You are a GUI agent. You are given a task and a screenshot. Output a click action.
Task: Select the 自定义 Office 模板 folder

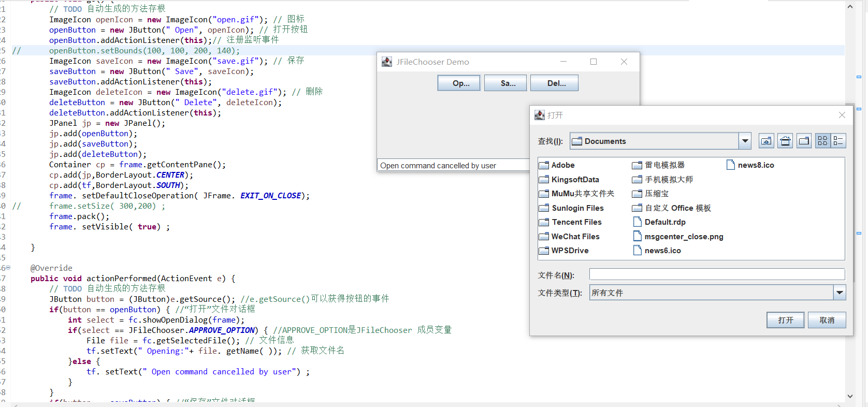tap(672, 208)
